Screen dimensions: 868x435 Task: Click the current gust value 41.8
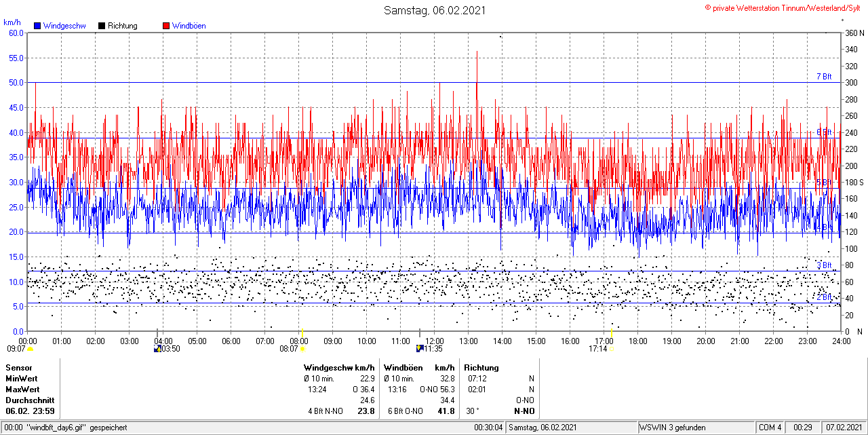pyautogui.click(x=446, y=411)
